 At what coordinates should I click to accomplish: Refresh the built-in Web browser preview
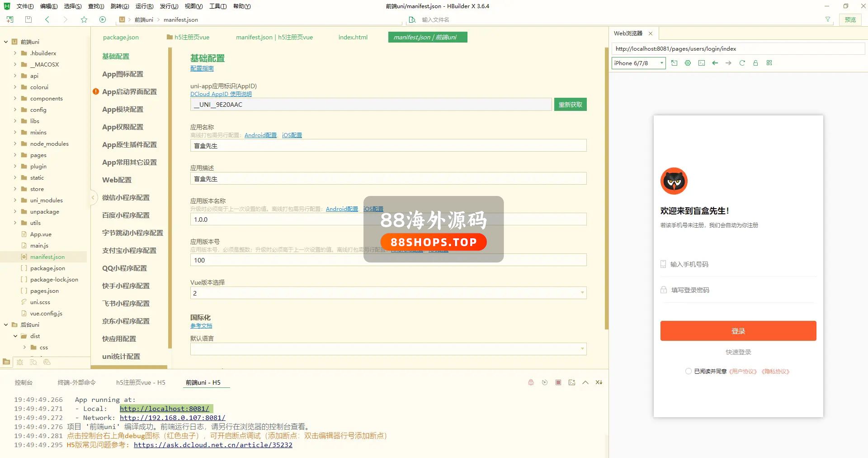(x=742, y=63)
